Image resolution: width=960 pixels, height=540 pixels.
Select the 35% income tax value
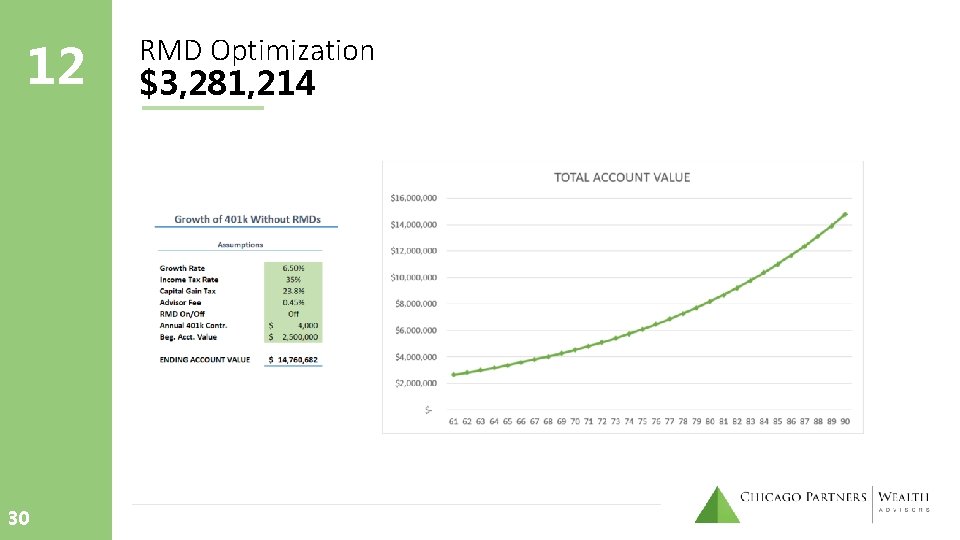tap(293, 279)
